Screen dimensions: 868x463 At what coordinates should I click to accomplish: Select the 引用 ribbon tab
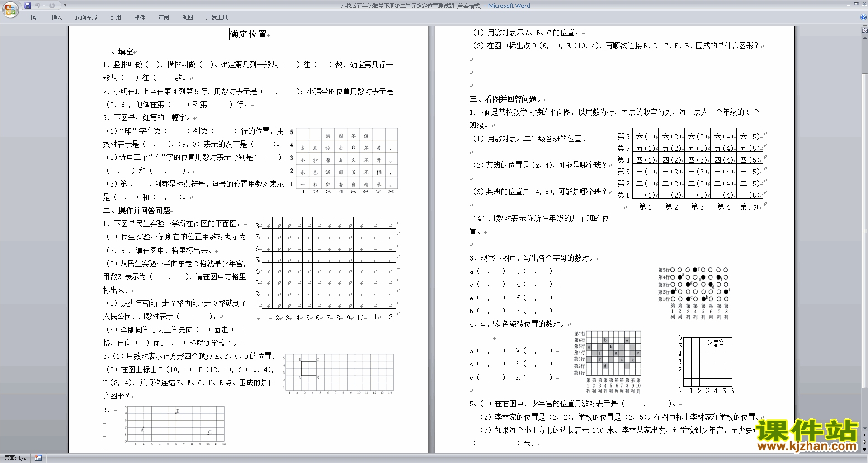click(116, 17)
